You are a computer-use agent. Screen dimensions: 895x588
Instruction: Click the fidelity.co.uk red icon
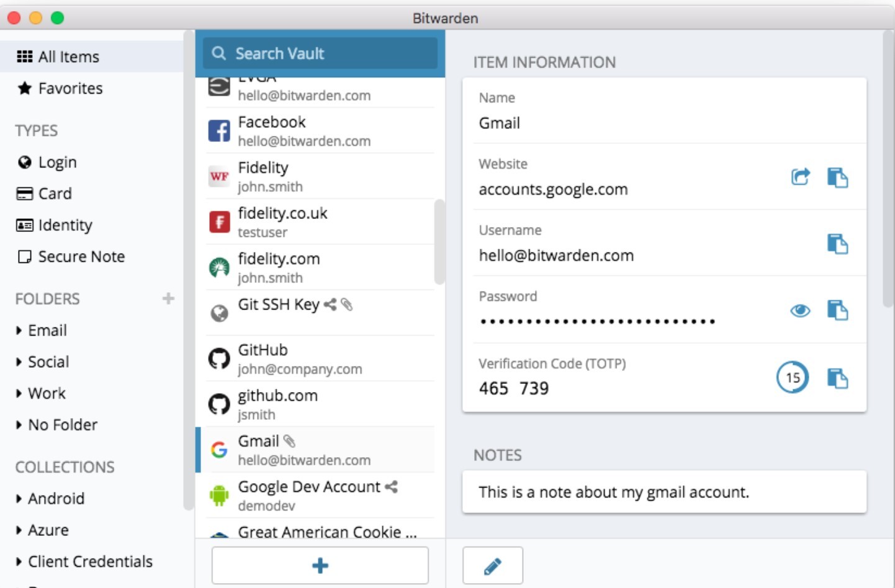219,222
